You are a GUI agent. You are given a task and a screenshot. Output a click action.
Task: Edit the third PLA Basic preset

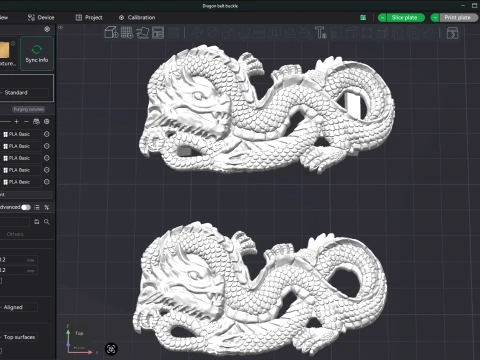[x=47, y=158]
